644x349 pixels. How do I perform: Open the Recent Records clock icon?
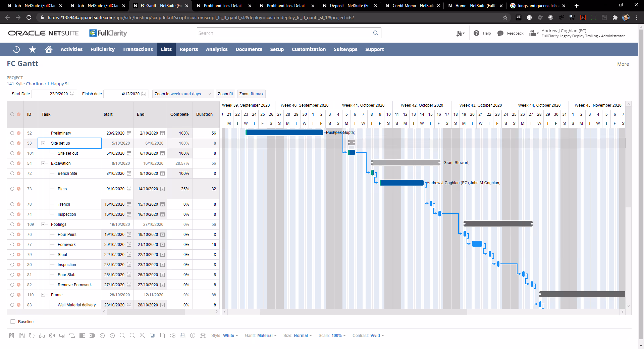pos(16,49)
